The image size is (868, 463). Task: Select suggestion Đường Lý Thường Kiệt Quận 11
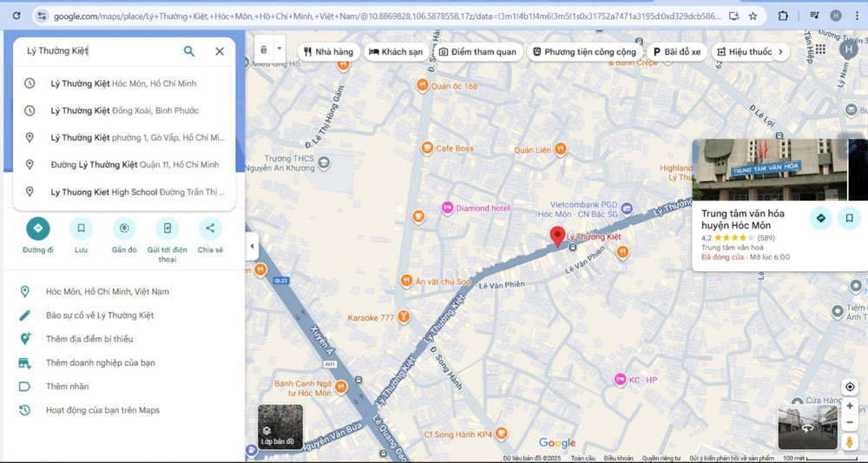pyautogui.click(x=124, y=164)
